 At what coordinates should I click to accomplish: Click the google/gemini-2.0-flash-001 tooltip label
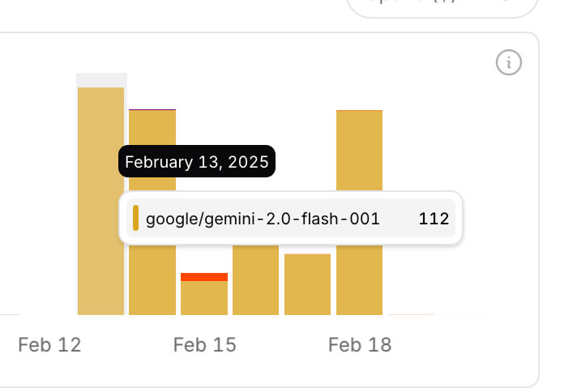point(263,219)
